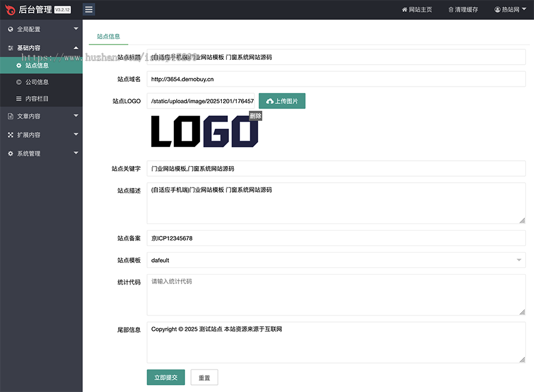Click the 站点域名 input field

coord(336,79)
